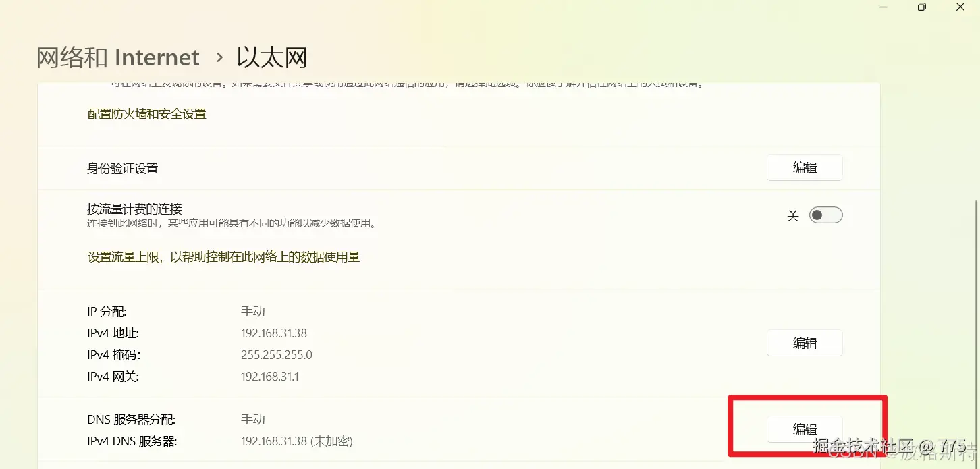This screenshot has width=980, height=469.
Task: Navigate back via 网络和 Internet breadcrumb
Action: [x=117, y=57]
